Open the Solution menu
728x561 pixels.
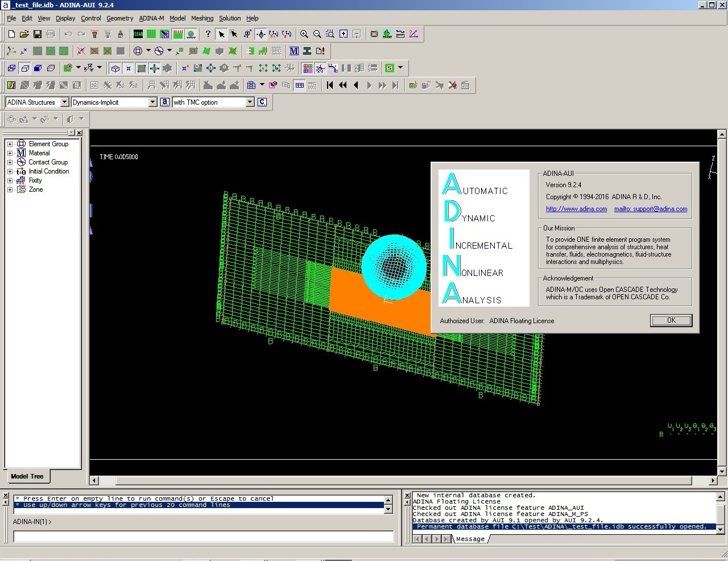pos(230,18)
